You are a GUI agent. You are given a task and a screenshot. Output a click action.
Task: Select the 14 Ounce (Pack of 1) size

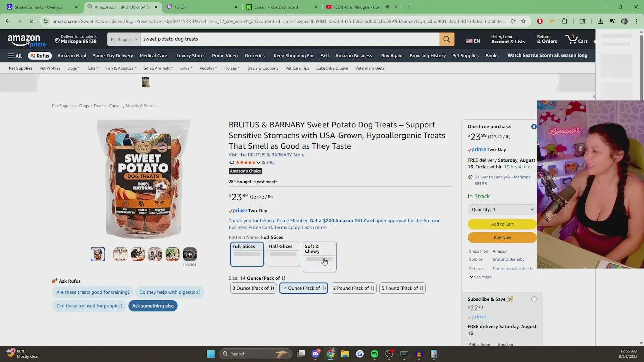303,288
